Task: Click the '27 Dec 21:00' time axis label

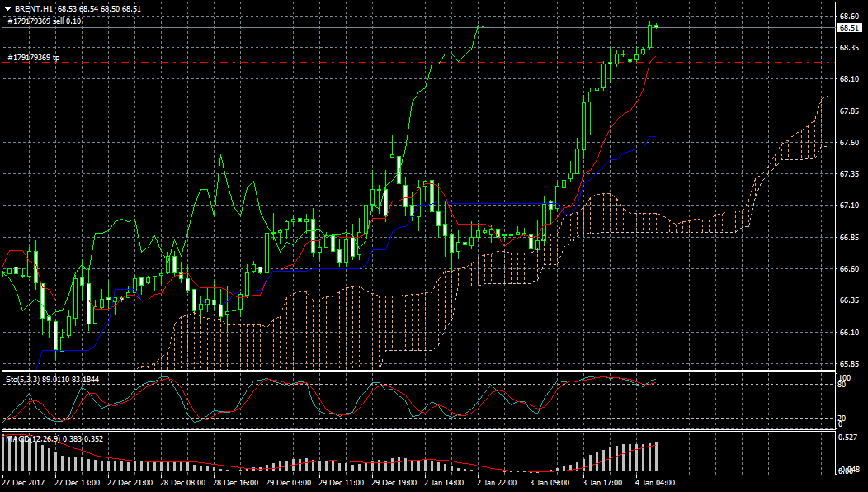Action: click(130, 483)
